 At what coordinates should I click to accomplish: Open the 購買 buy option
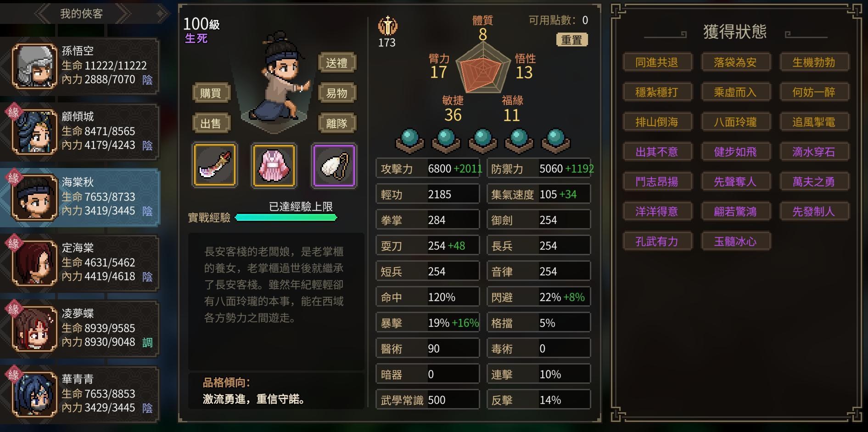coord(211,93)
